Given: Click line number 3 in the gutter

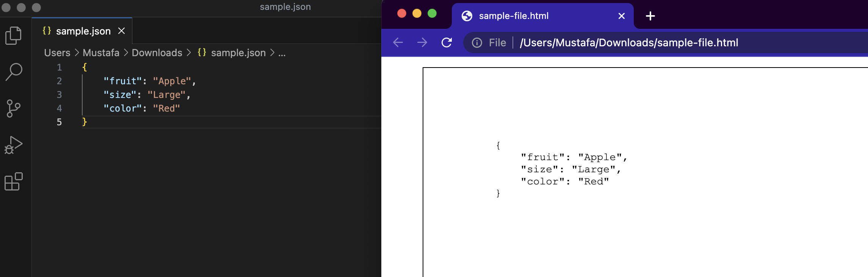Looking at the screenshot, I should [x=59, y=94].
